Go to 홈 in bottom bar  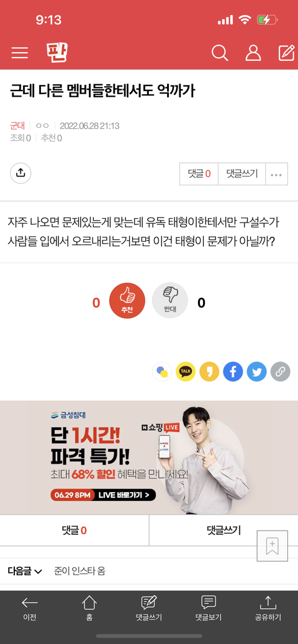[x=89, y=609]
